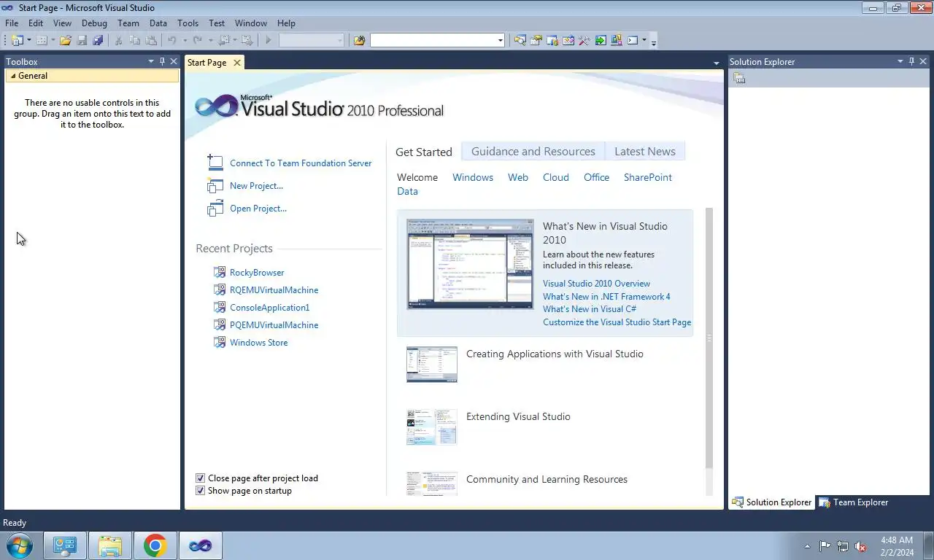Switch to the Latest News tab
Screen dimensions: 934x560
(x=645, y=152)
